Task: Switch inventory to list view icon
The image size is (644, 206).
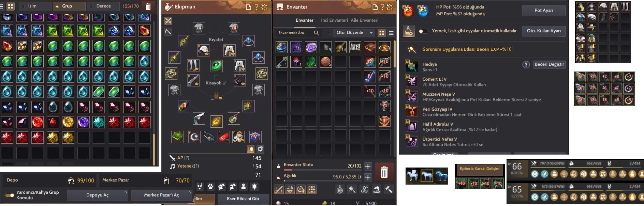Action: [391, 33]
